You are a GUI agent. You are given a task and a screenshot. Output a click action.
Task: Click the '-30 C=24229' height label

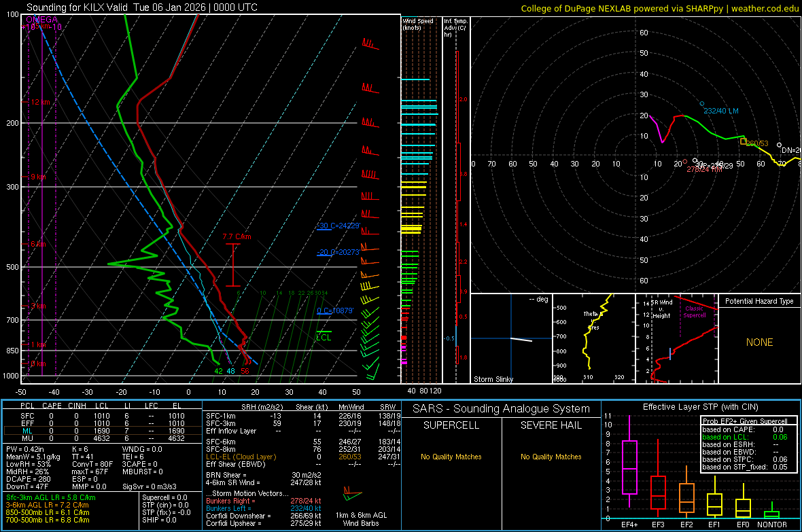[x=338, y=226]
